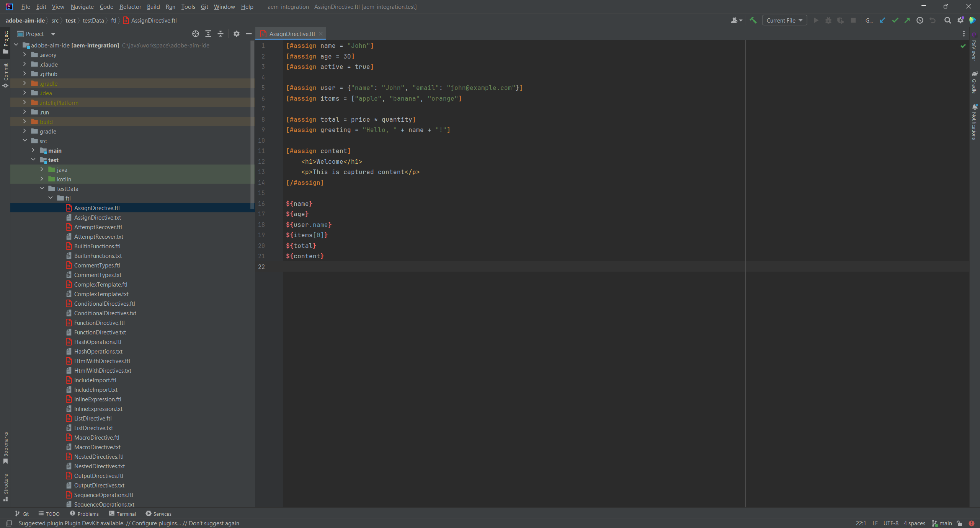The height and width of the screenshot is (528, 980).
Task: Toggle the Commit tool window stripe
Action: [5, 75]
